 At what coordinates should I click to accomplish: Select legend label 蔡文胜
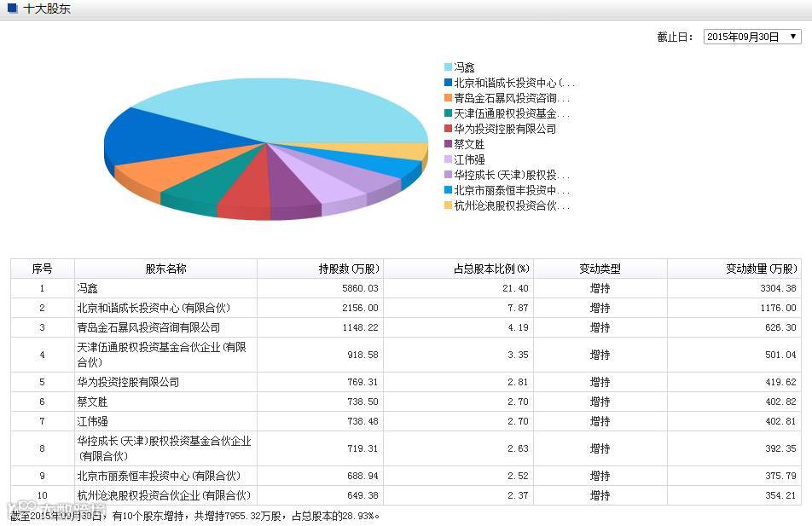click(x=469, y=144)
